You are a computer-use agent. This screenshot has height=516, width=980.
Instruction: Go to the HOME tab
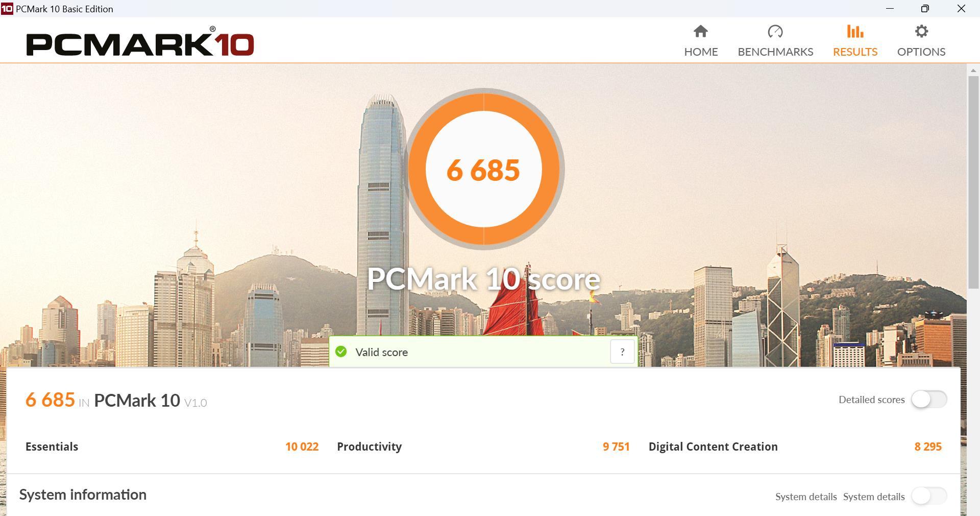[x=701, y=41]
